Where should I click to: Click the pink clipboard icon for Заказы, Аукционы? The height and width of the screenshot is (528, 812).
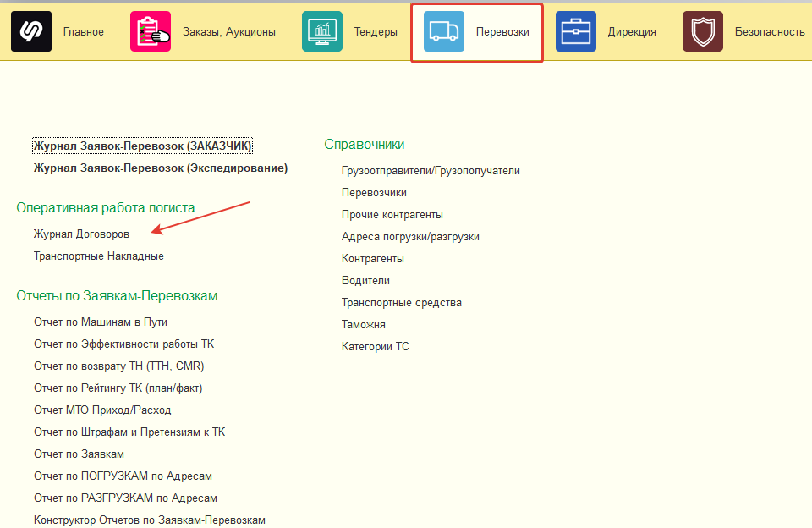click(151, 31)
